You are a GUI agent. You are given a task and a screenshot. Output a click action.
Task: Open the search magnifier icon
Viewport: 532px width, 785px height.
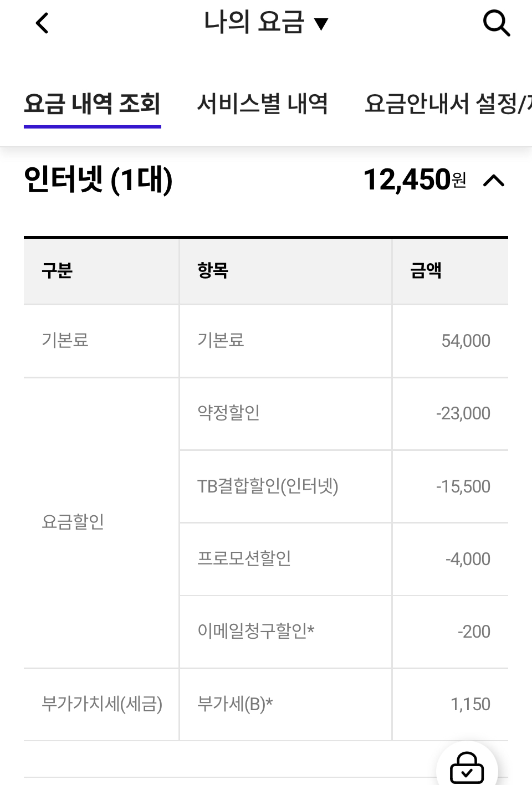[x=496, y=23]
